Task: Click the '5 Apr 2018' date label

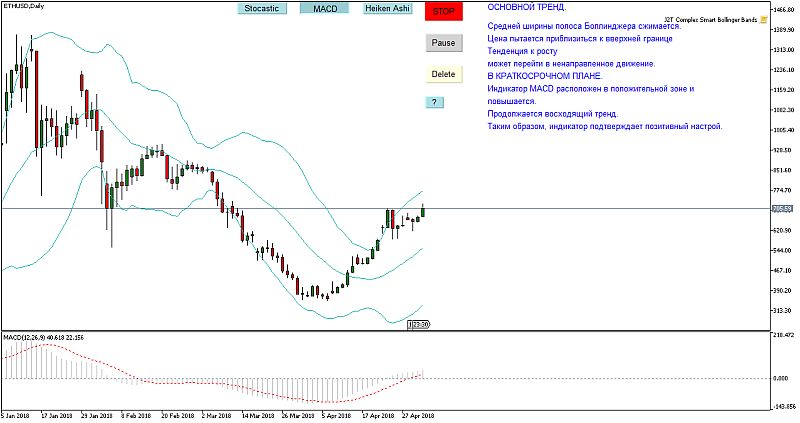Action: click(336, 415)
